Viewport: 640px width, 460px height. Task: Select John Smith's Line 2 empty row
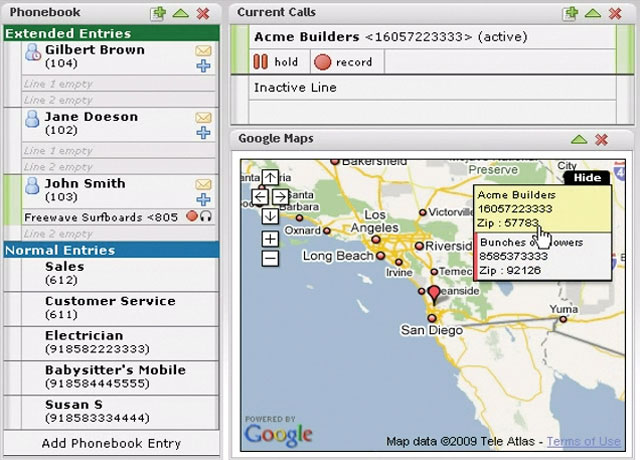[x=119, y=234]
